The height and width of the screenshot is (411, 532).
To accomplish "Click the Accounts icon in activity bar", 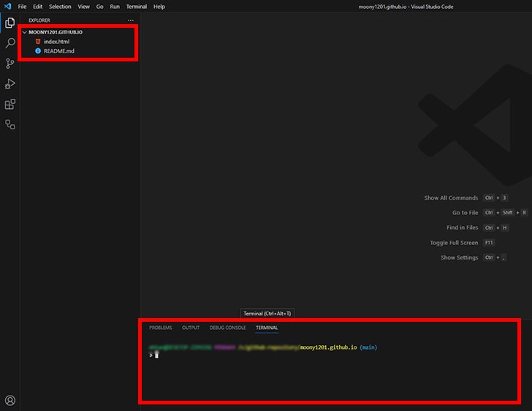I will [10, 400].
